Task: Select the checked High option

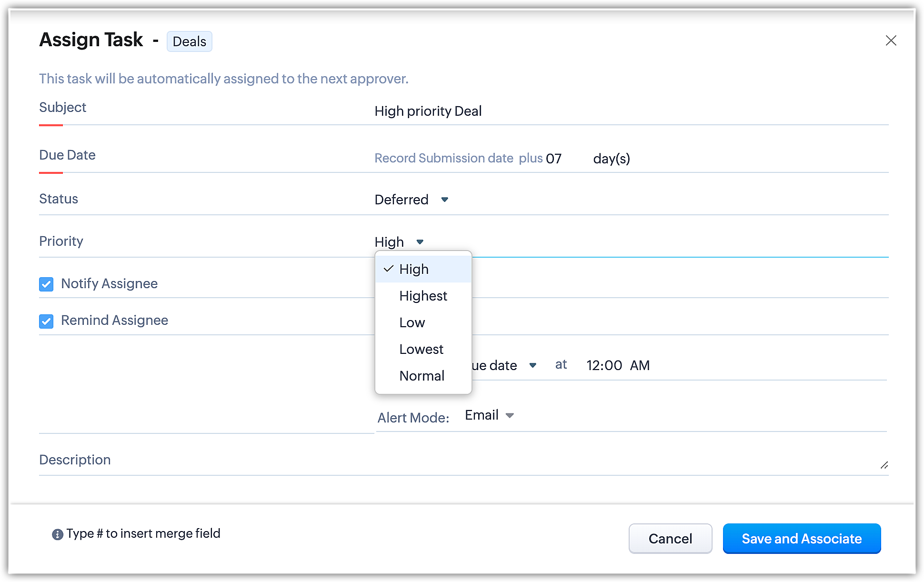Action: pos(414,269)
